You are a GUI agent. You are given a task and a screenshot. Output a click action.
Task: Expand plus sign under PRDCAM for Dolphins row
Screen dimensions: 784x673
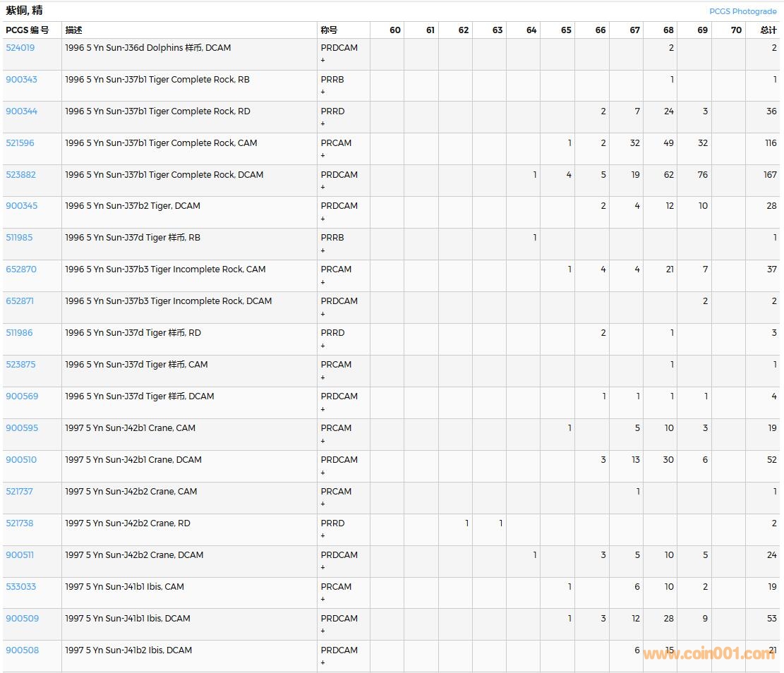(x=323, y=61)
